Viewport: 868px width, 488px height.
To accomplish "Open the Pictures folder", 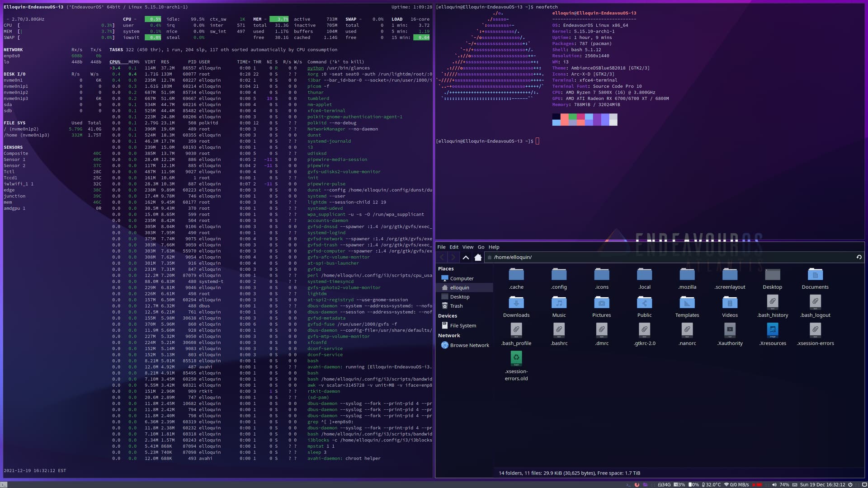I will click(602, 306).
